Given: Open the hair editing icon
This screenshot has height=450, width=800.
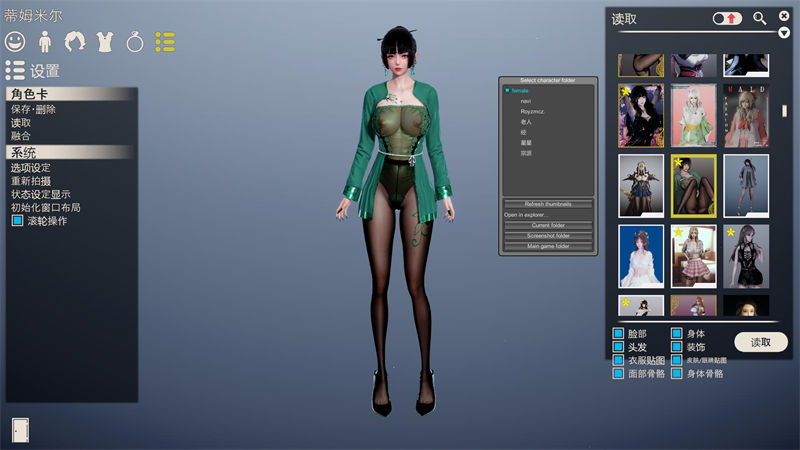Looking at the screenshot, I should (x=75, y=42).
